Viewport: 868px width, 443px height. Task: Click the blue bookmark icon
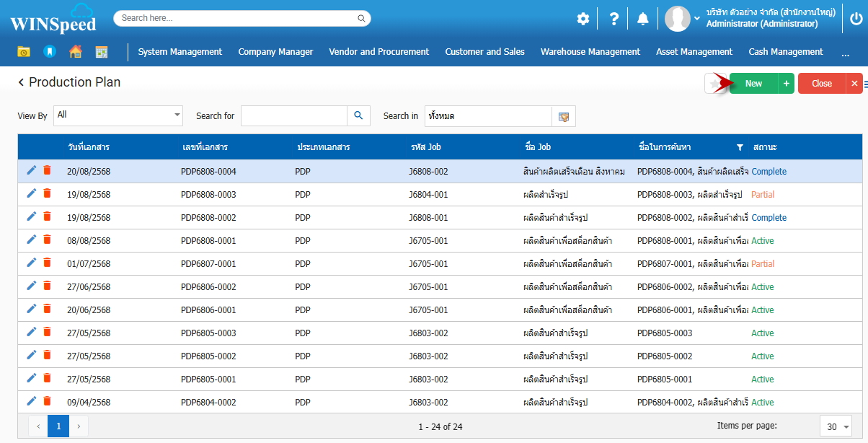coord(49,52)
